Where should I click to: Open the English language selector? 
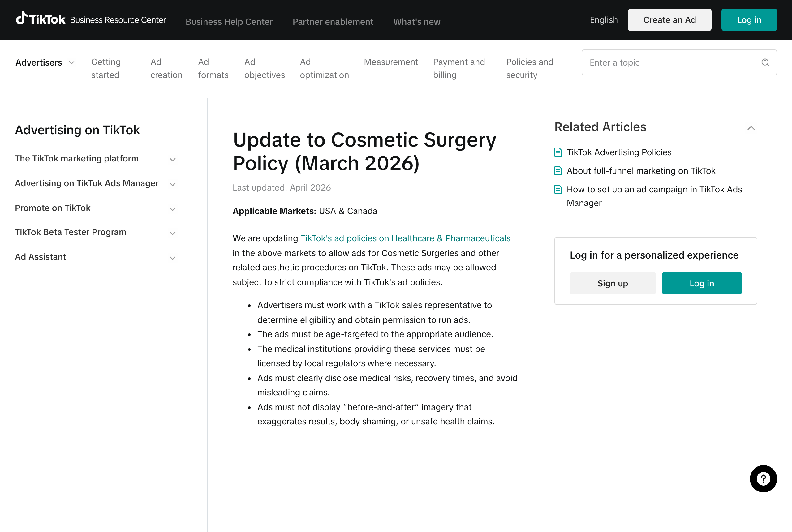point(604,20)
